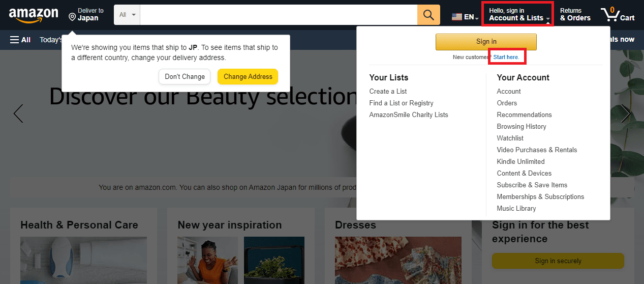Click the Health & Personal Care heading
The image size is (644, 284).
tap(79, 225)
